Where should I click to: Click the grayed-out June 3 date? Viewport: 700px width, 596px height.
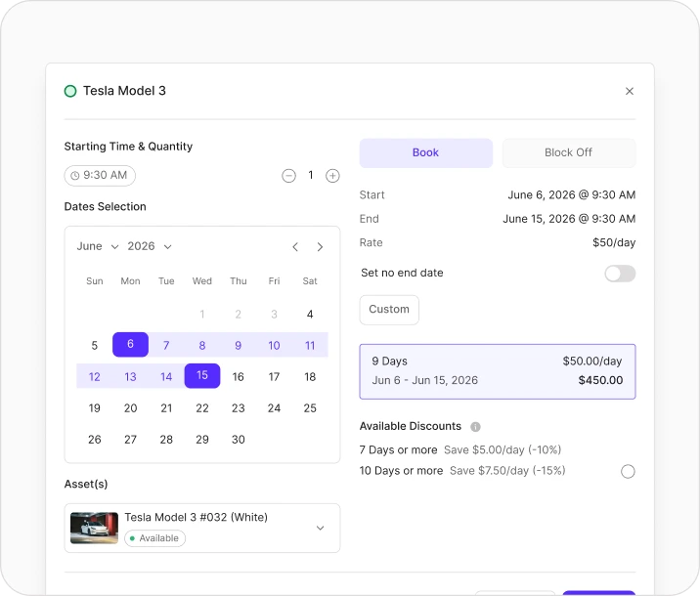click(274, 314)
